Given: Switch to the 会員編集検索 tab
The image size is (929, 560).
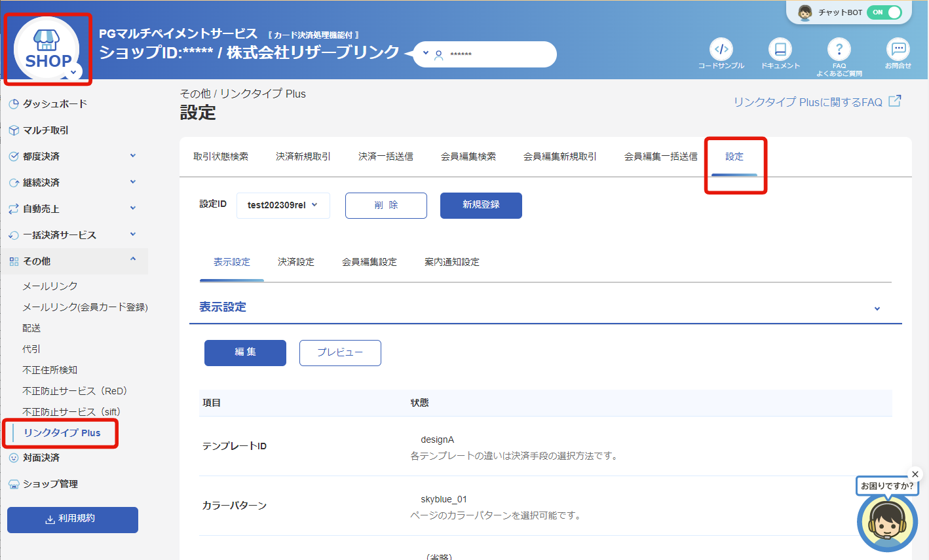Looking at the screenshot, I should 468,157.
